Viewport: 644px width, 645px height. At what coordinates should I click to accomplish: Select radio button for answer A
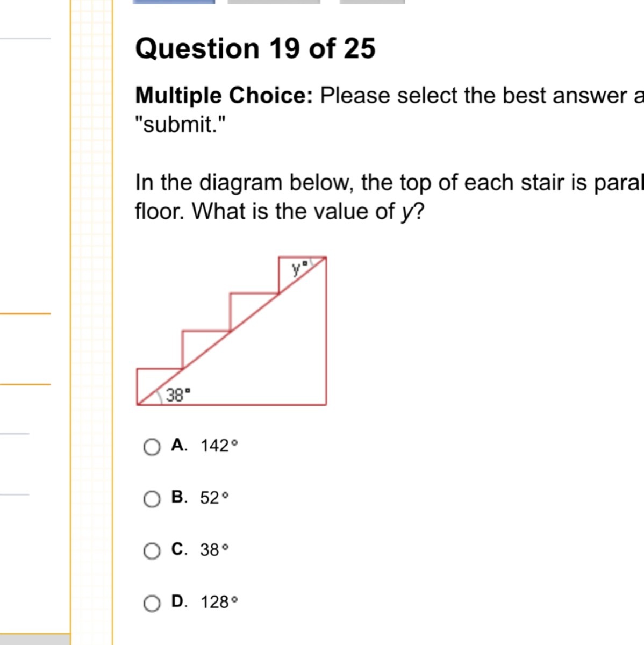(152, 447)
